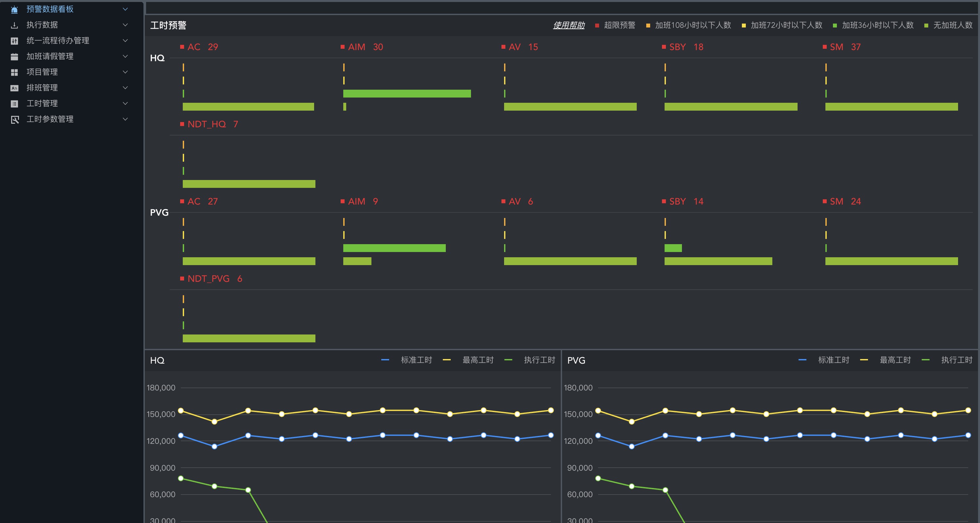Click the long green bar under HQ AIM
Viewport: 980px width, 523px height.
(407, 94)
